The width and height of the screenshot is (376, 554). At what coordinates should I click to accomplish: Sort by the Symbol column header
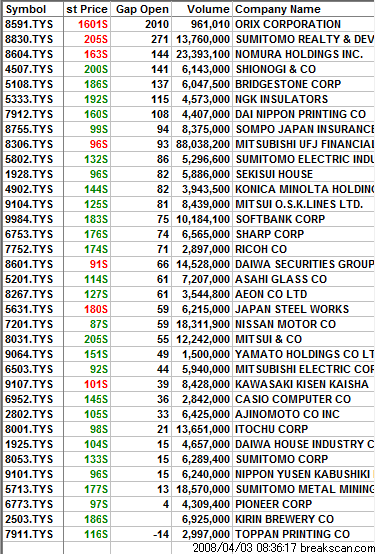tap(33, 9)
